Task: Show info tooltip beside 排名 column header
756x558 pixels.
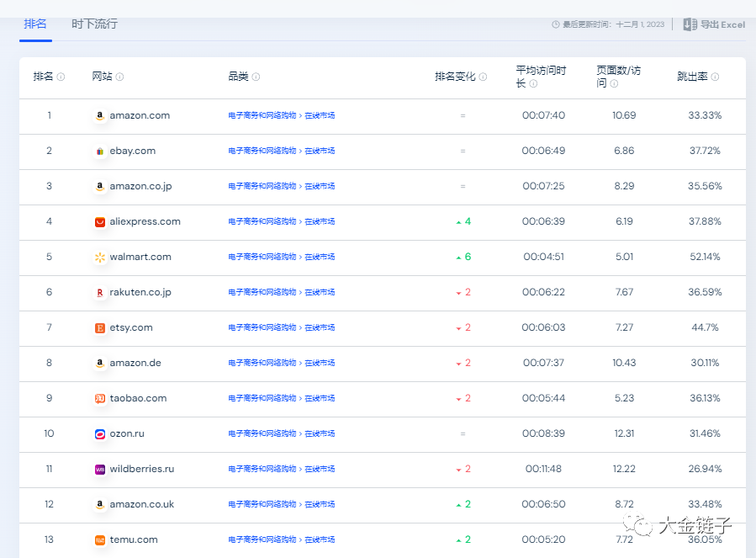Action: click(x=61, y=77)
